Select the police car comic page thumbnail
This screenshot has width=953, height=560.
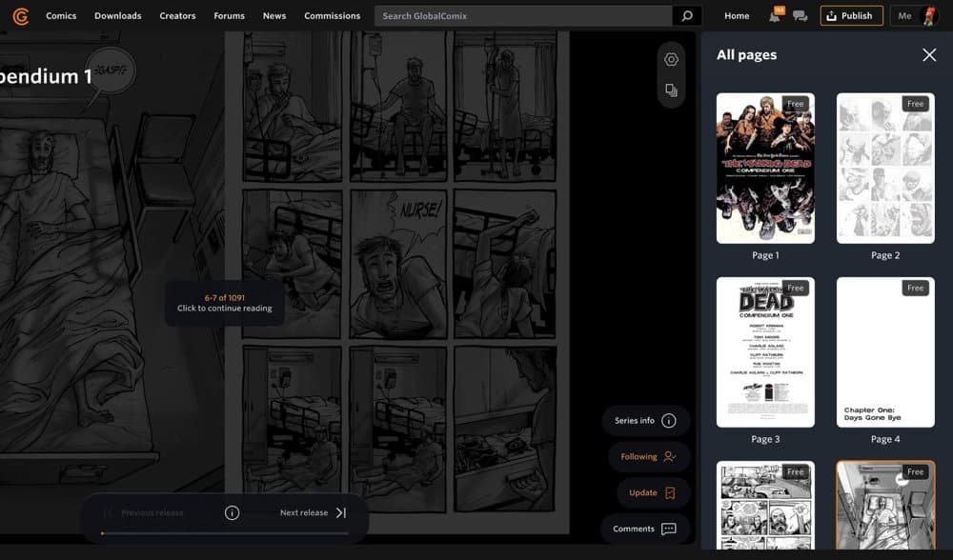point(765,506)
